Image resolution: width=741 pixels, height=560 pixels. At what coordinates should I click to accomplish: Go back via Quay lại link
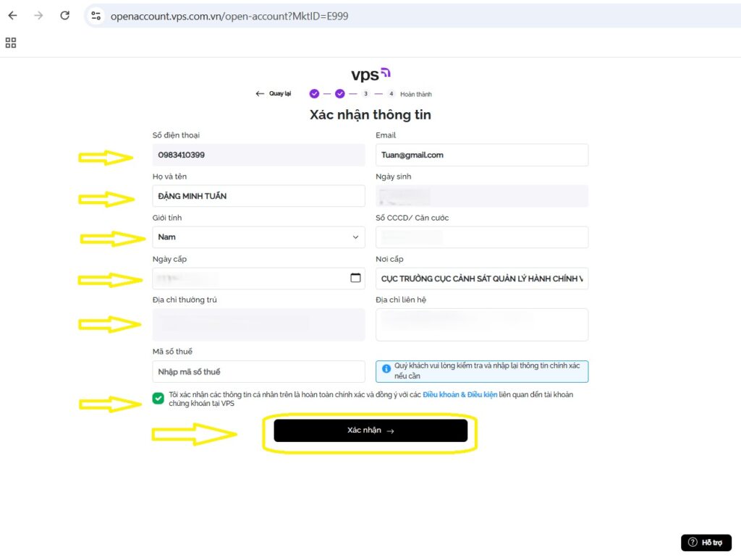(274, 93)
